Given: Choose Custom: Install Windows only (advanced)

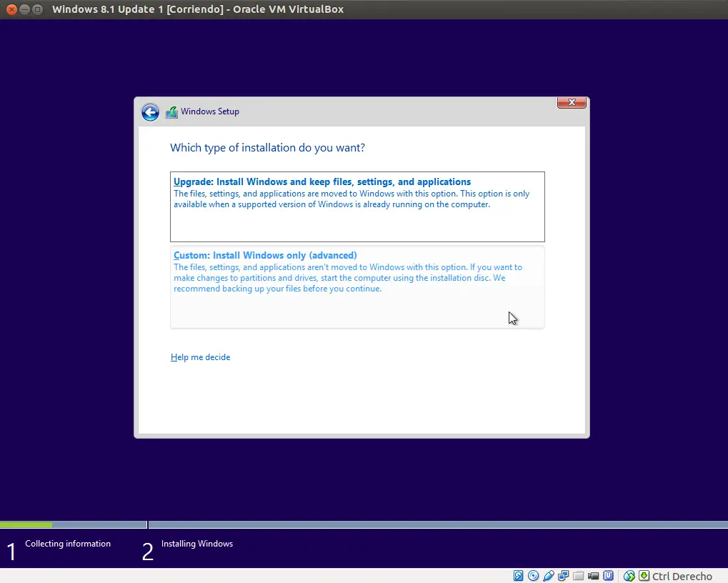Looking at the screenshot, I should click(357, 287).
